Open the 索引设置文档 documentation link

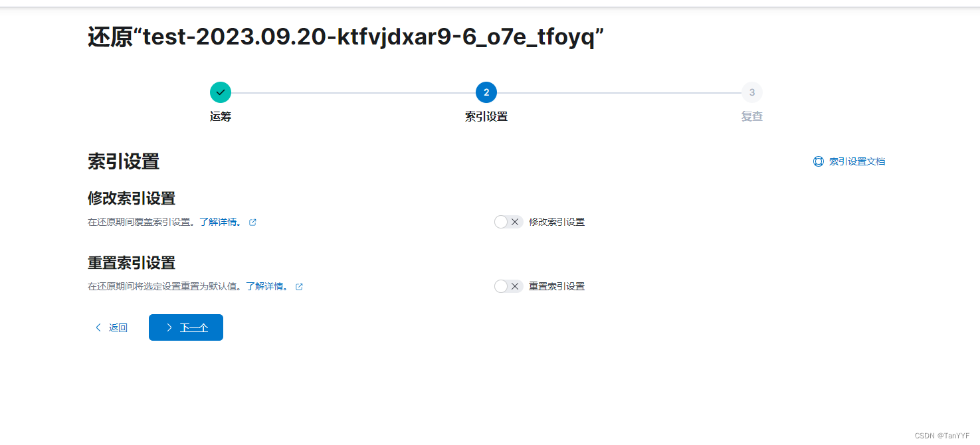coord(855,161)
